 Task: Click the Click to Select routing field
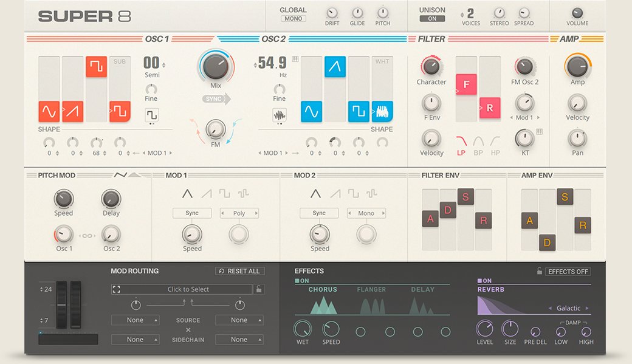pos(188,289)
